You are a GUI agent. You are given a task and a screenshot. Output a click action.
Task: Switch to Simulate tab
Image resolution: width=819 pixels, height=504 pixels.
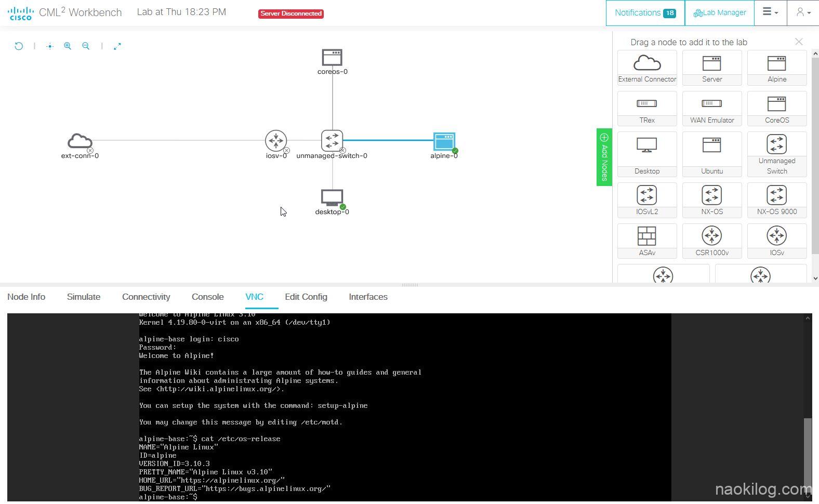pos(84,297)
